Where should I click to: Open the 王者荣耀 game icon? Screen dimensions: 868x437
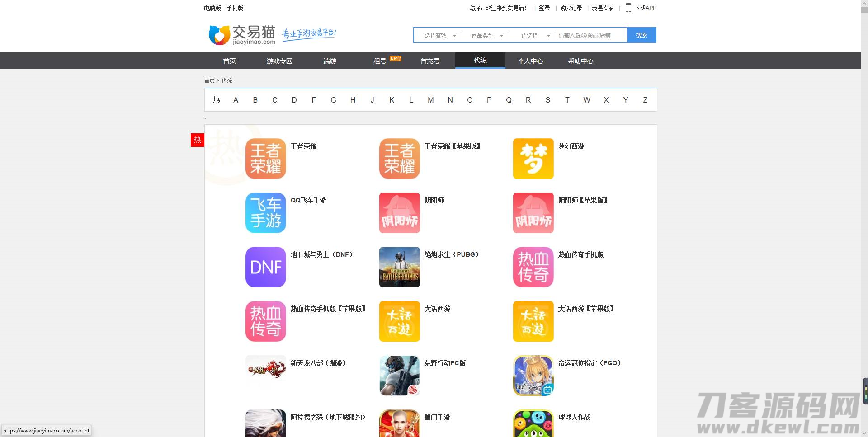(x=266, y=159)
